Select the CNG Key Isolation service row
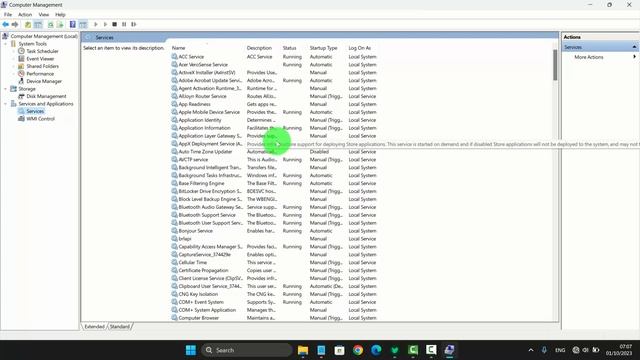 tap(274, 294)
